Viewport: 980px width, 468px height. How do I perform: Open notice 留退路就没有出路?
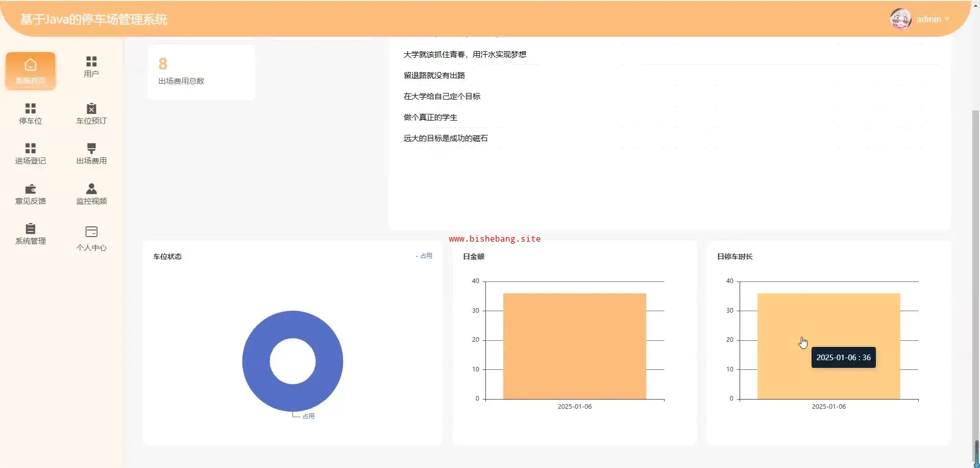[x=434, y=76]
